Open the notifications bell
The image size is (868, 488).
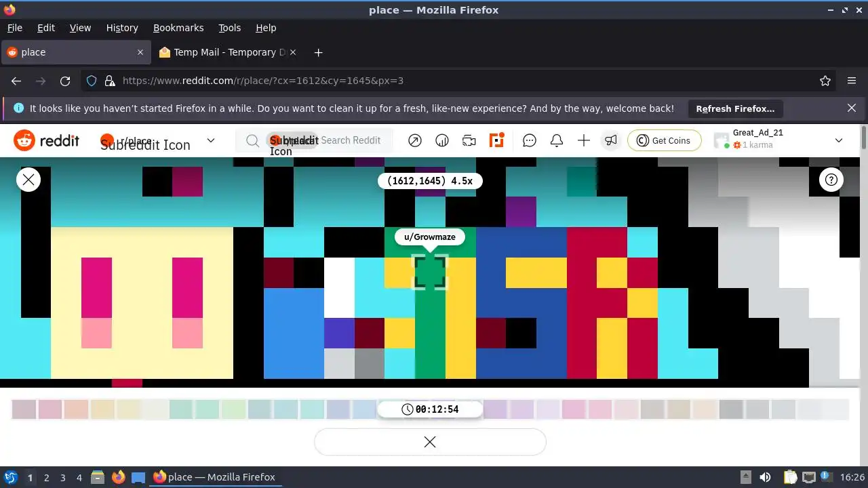click(x=557, y=140)
